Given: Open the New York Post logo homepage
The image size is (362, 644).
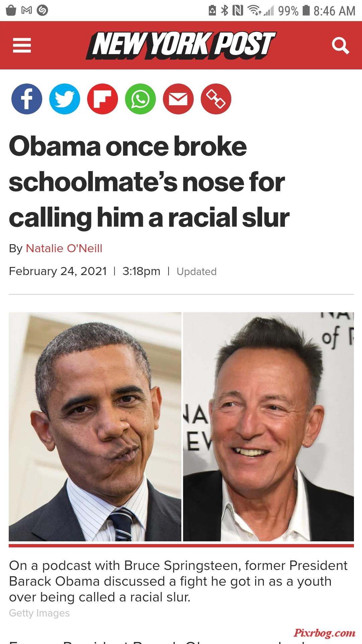Looking at the screenshot, I should click(x=181, y=46).
